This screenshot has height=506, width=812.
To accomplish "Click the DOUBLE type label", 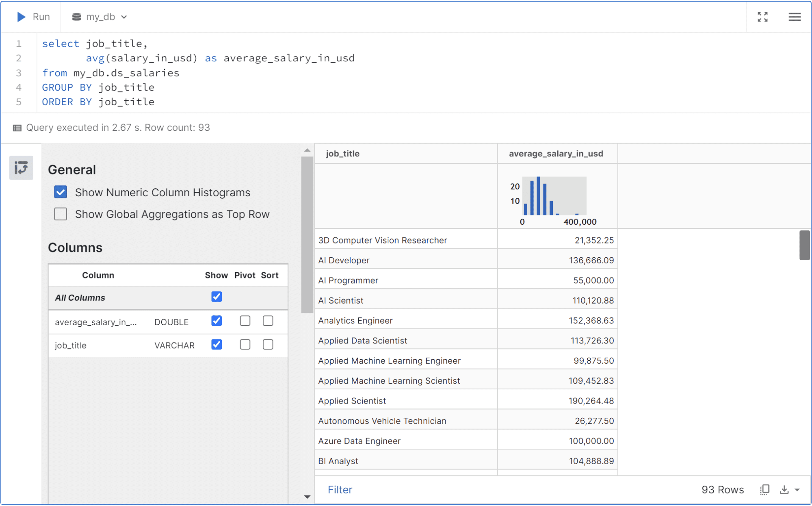I will pos(171,322).
